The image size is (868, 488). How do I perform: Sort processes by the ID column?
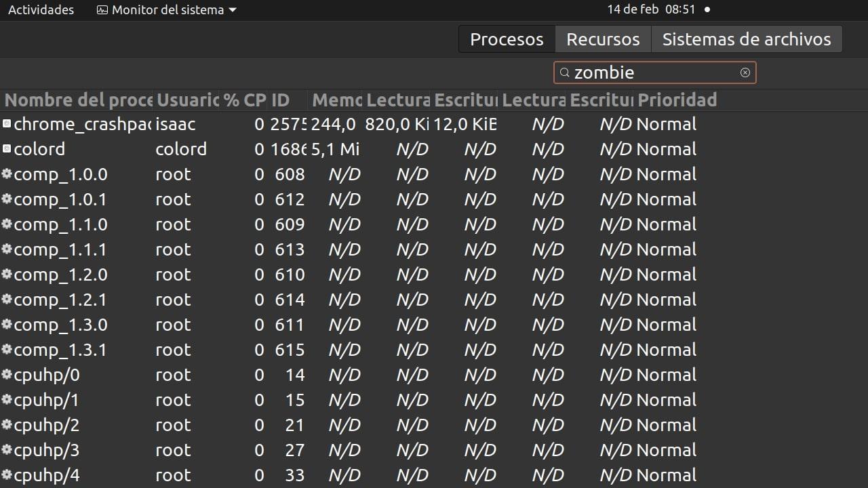tap(281, 100)
